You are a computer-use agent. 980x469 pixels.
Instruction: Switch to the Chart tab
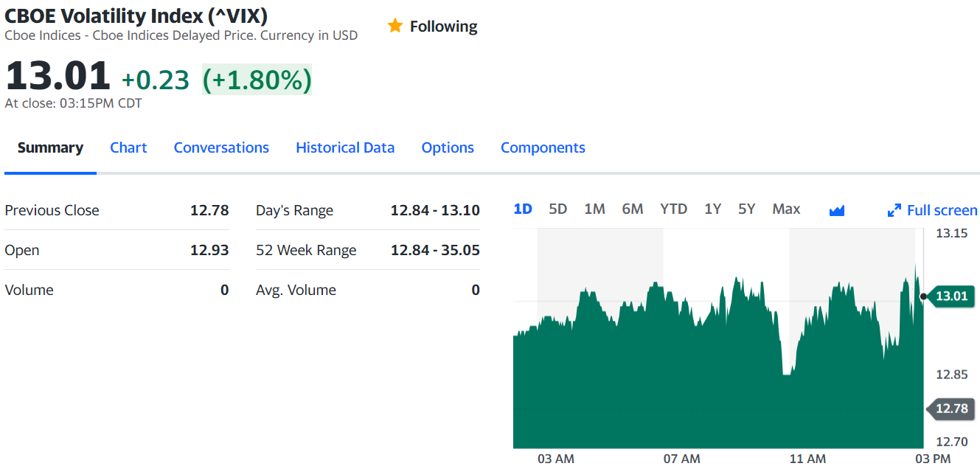pyautogui.click(x=128, y=147)
